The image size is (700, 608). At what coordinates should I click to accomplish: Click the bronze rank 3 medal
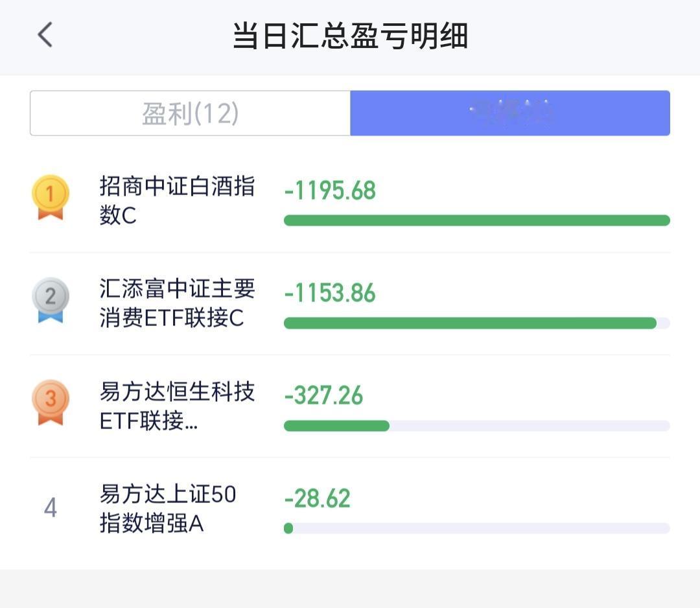[x=51, y=403]
